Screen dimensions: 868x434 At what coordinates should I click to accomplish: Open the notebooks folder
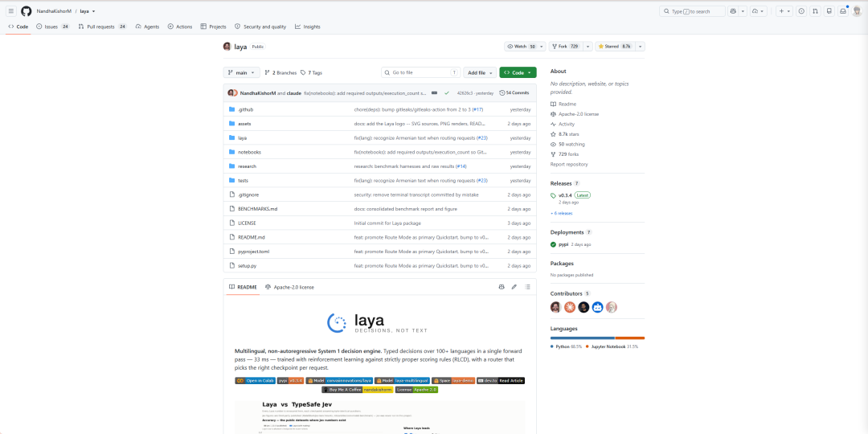[249, 152]
